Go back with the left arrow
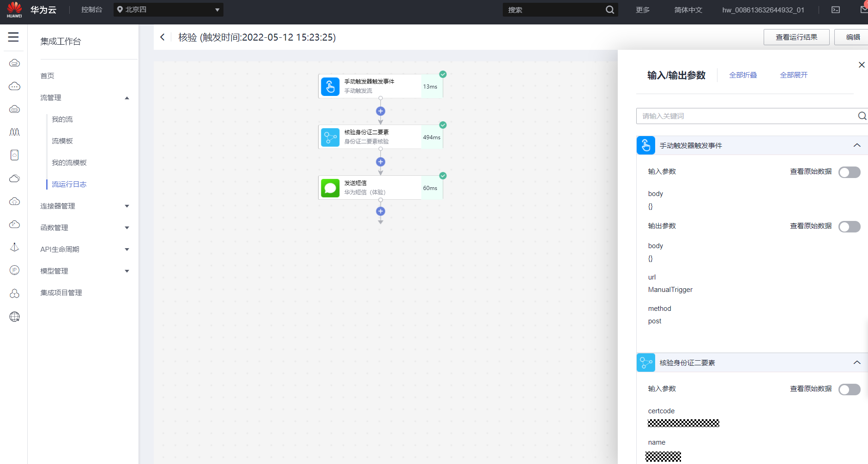The image size is (868, 464). pyautogui.click(x=163, y=37)
